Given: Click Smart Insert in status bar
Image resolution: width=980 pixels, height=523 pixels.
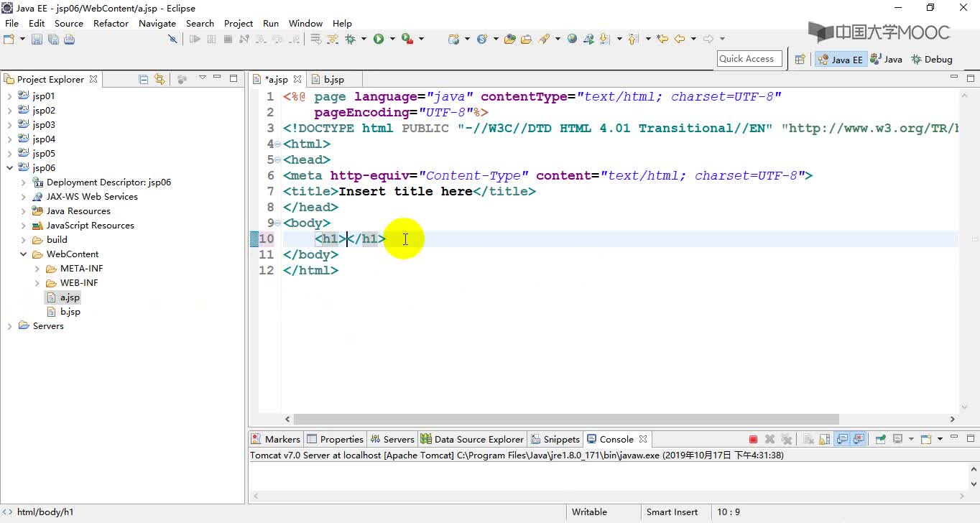Looking at the screenshot, I should (x=672, y=512).
